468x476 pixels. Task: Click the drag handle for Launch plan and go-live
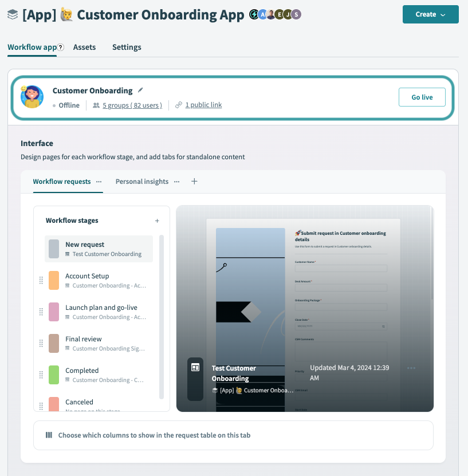pyautogui.click(x=41, y=312)
